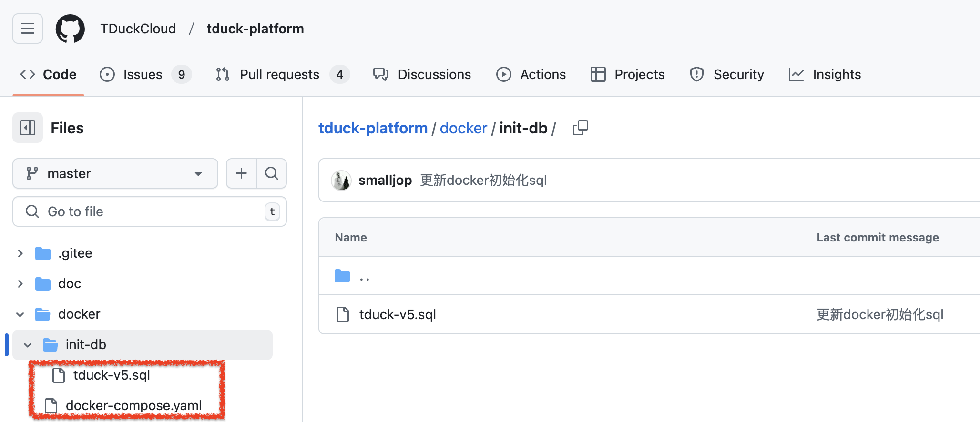The height and width of the screenshot is (422, 980).
Task: Switch to the Code tab
Action: coord(48,74)
